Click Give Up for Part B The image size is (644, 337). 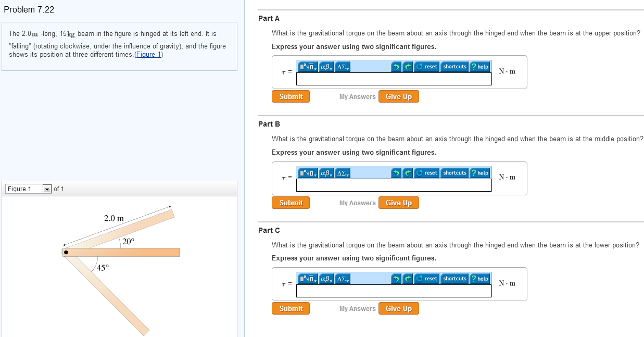[399, 203]
